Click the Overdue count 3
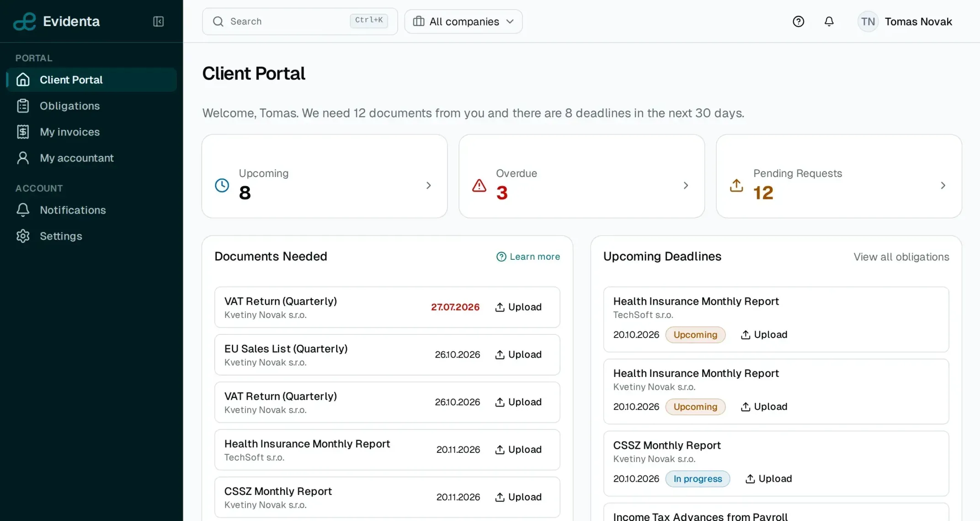 502,193
